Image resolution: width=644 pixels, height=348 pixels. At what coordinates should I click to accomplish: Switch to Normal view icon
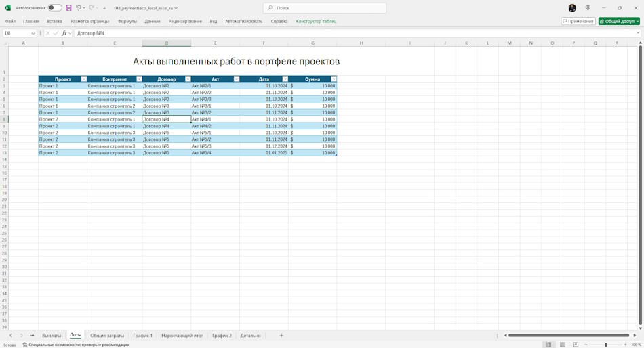point(548,345)
